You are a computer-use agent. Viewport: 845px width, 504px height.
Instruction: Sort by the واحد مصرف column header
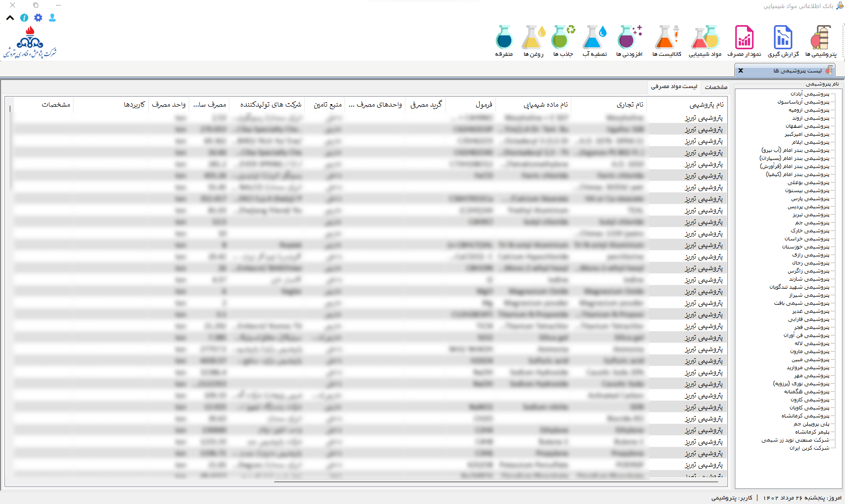(x=169, y=105)
